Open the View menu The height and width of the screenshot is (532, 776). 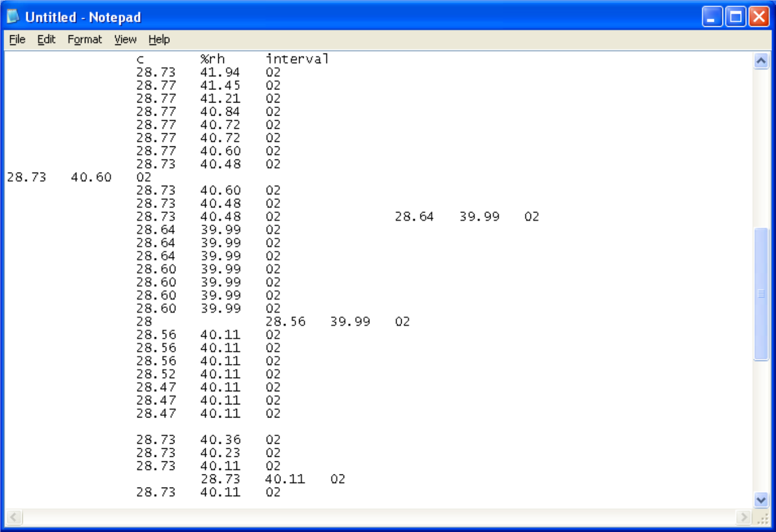pos(125,39)
